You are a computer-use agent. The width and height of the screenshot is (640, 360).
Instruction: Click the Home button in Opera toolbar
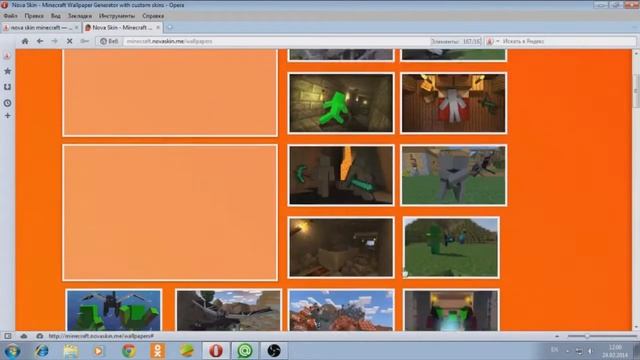25,41
